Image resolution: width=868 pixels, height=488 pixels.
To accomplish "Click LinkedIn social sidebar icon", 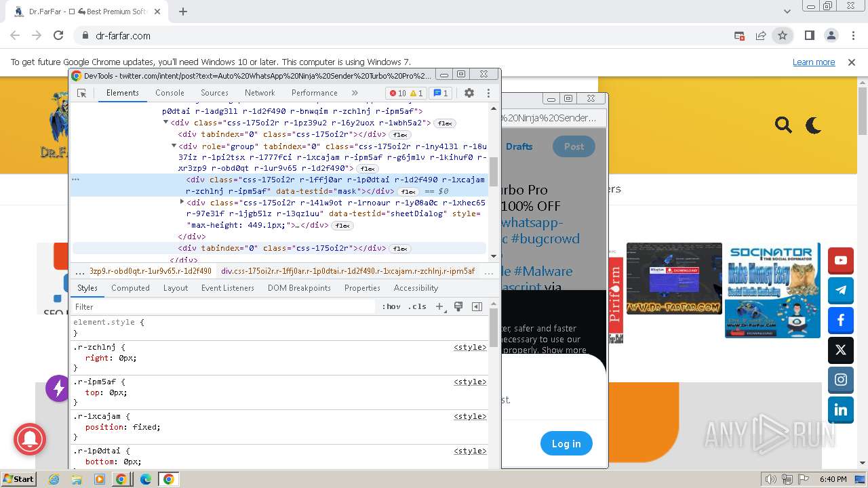I will (841, 409).
